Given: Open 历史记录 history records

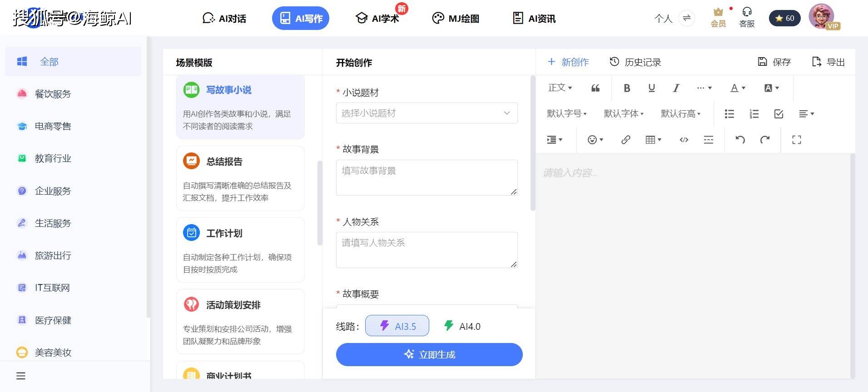Looking at the screenshot, I should [635, 62].
